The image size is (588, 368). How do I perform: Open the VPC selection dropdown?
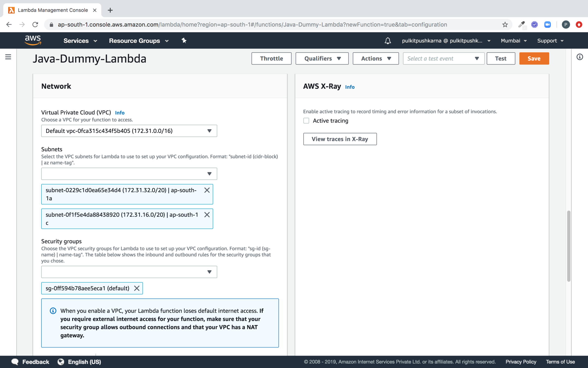click(129, 131)
